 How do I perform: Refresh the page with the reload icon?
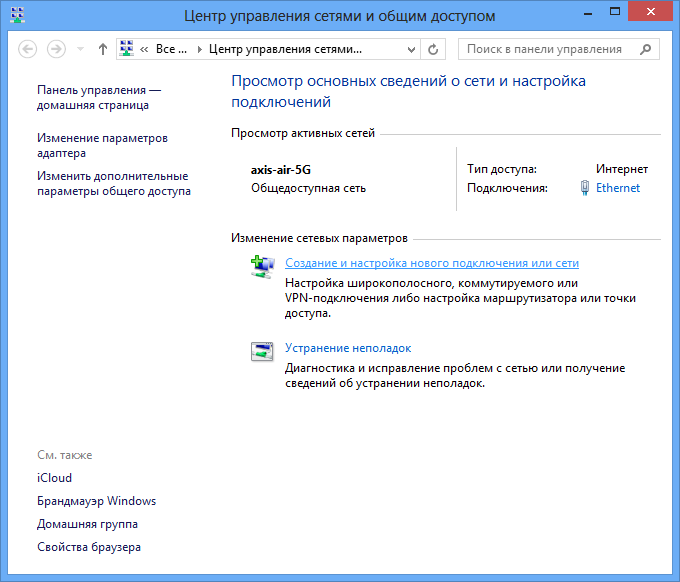click(433, 49)
